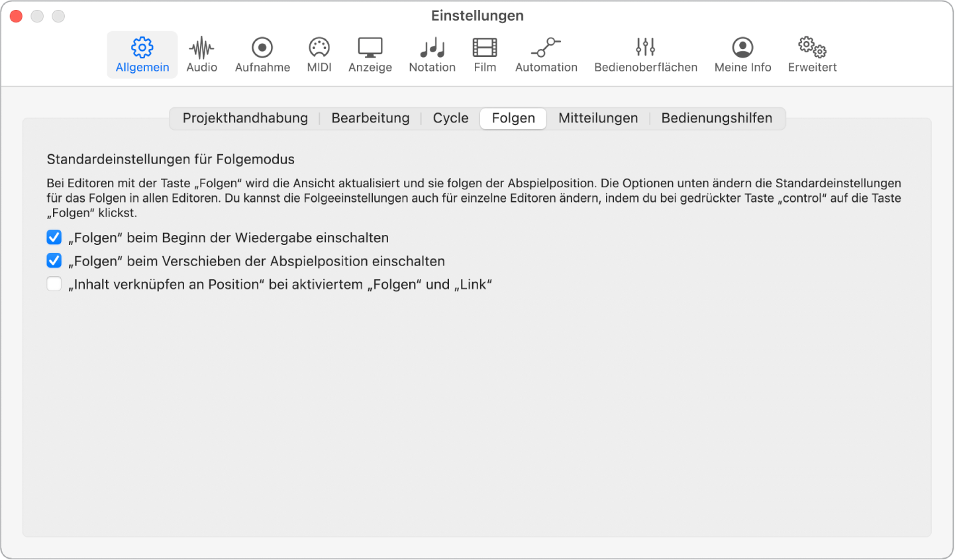Select the Erweitert settings icon
This screenshot has height=560, width=955.
tap(811, 53)
